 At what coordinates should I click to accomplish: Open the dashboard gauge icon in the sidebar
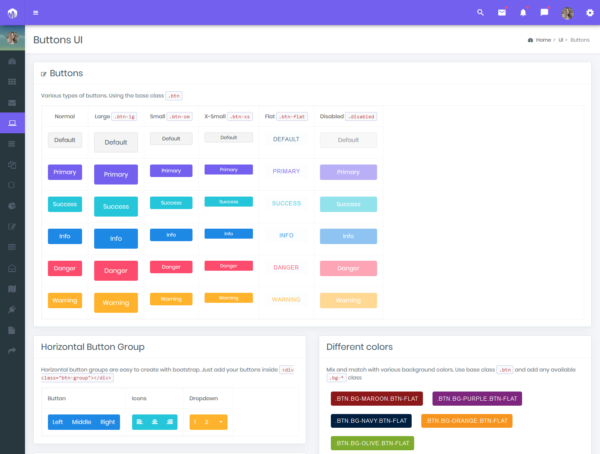coord(12,61)
